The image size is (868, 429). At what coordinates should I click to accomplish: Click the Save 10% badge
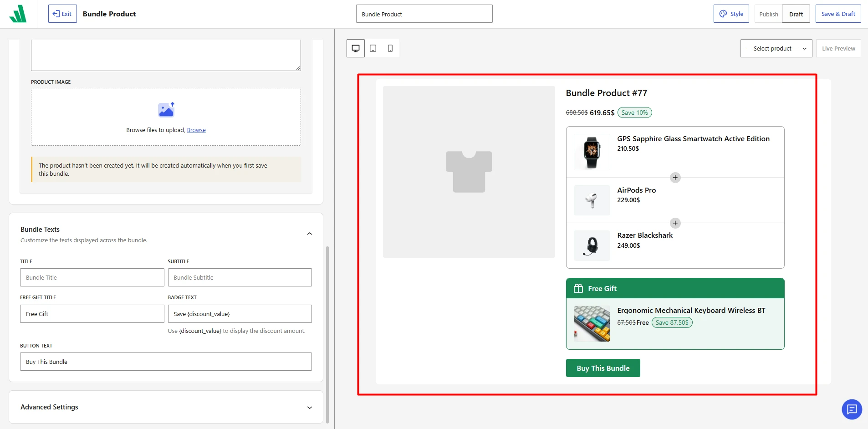[635, 112]
